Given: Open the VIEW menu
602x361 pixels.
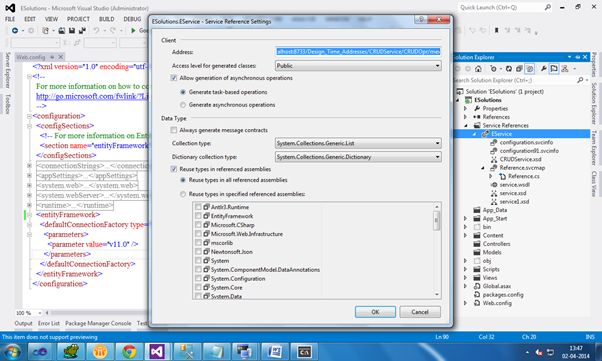Looking at the screenshot, I should pos(51,19).
